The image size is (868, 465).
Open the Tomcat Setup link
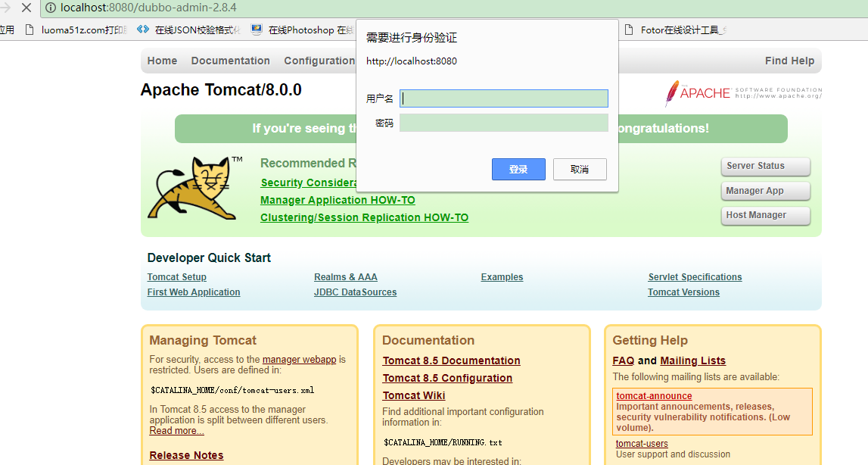point(176,277)
